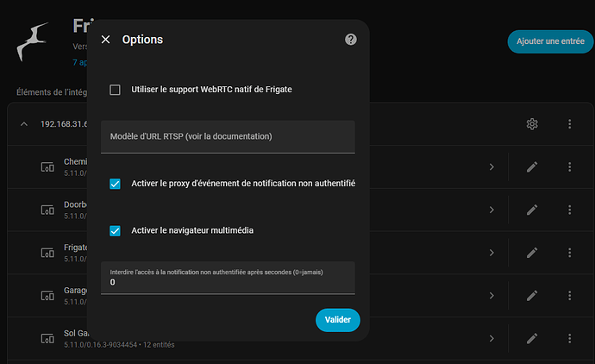Viewport: 595px width, 364px height.
Task: Close the Options dialog with X icon
Action: [106, 40]
